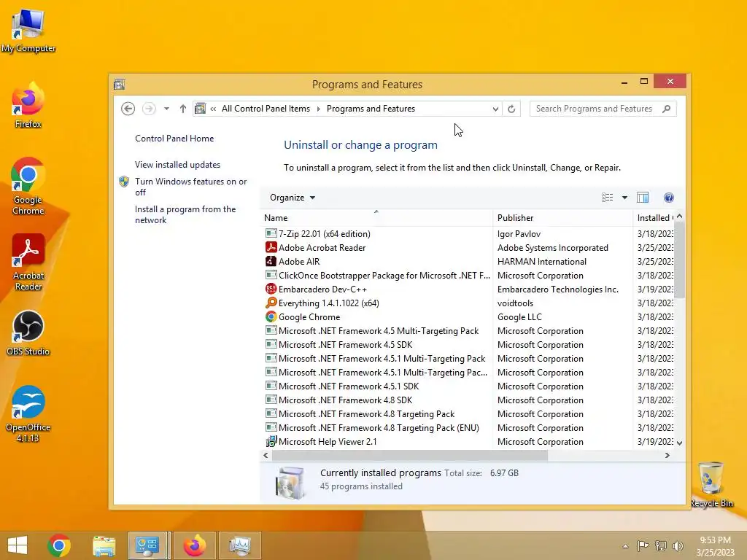
Task: Open the address bar history dropdown
Action: (x=495, y=109)
